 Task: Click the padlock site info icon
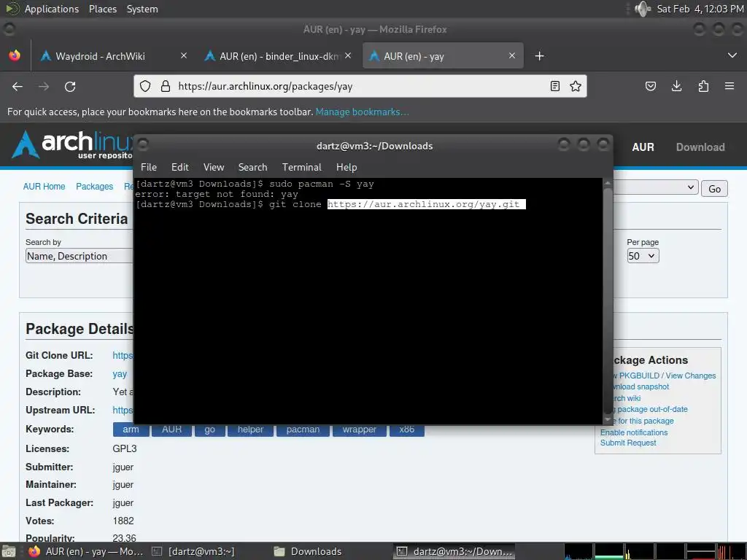click(166, 86)
